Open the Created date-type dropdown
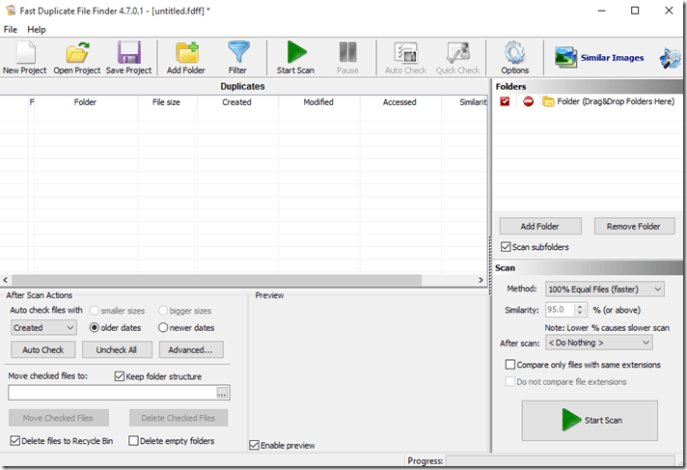687x470 pixels. pos(43,328)
